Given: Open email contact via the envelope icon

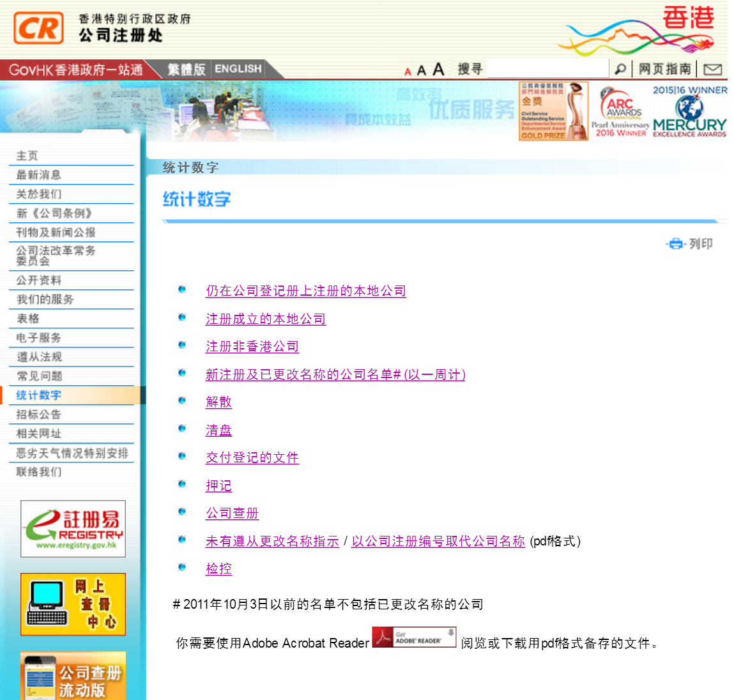Looking at the screenshot, I should coord(712,68).
